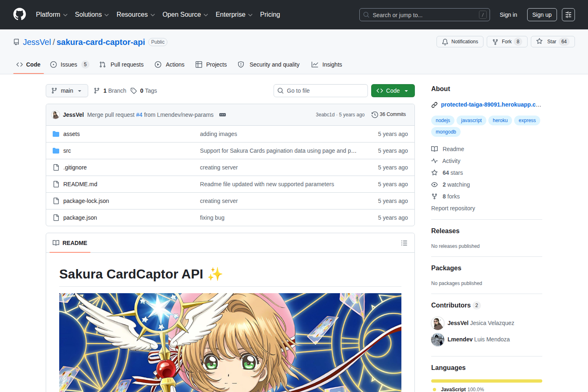Viewport: 588px width, 392px height.
Task: Open the Pricing menu item
Action: point(269,15)
